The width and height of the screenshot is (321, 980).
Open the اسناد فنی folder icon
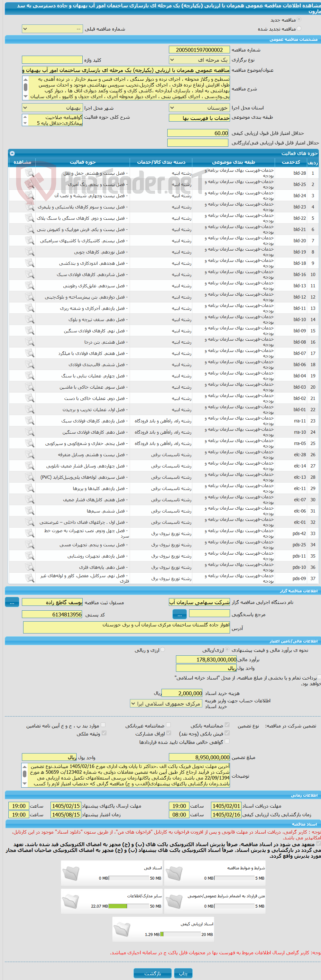(x=71, y=873)
